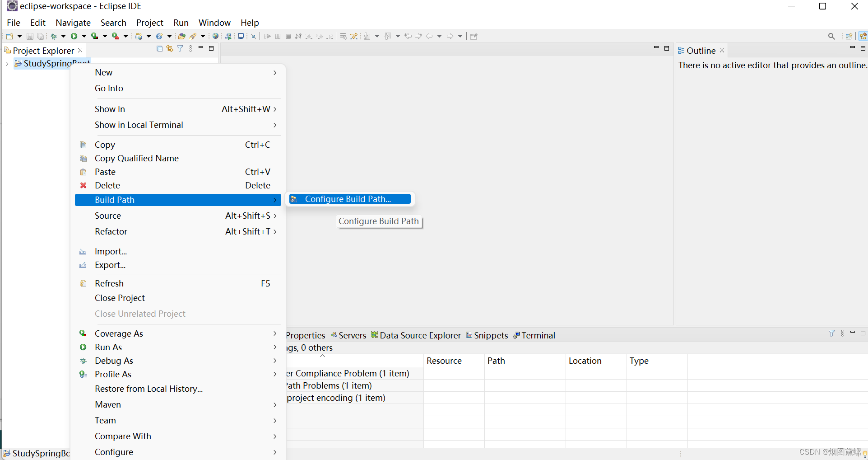
Task: Click the Open Type toolbar icon
Action: pos(181,36)
